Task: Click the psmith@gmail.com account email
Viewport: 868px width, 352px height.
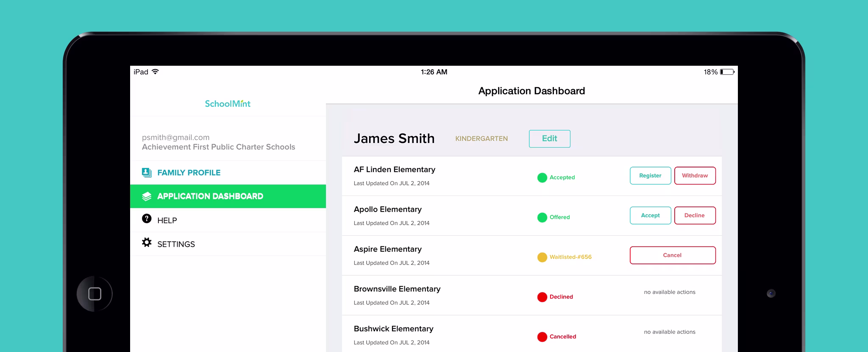Action: tap(176, 137)
